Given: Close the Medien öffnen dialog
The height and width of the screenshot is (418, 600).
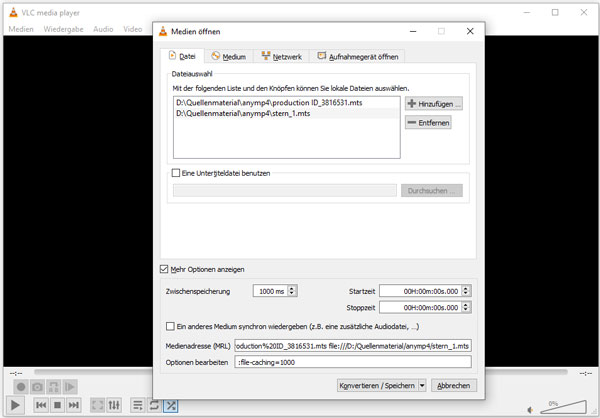Looking at the screenshot, I should pos(470,31).
